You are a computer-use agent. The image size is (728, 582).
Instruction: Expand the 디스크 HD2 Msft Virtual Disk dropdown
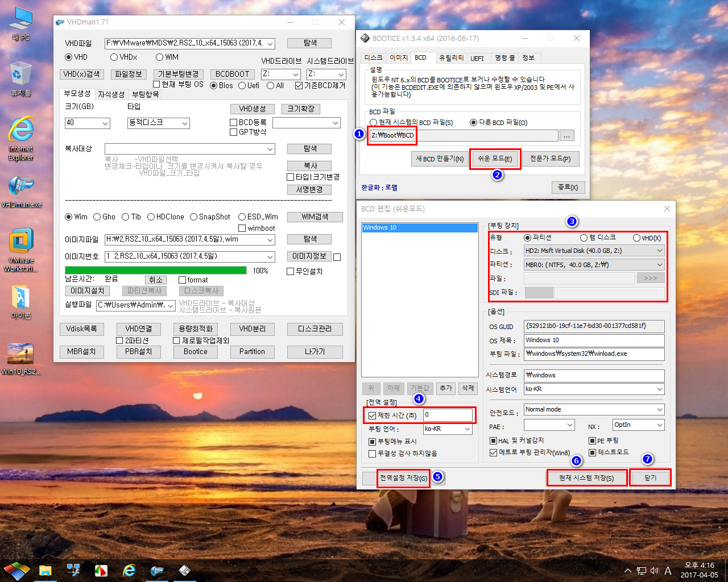[659, 251]
